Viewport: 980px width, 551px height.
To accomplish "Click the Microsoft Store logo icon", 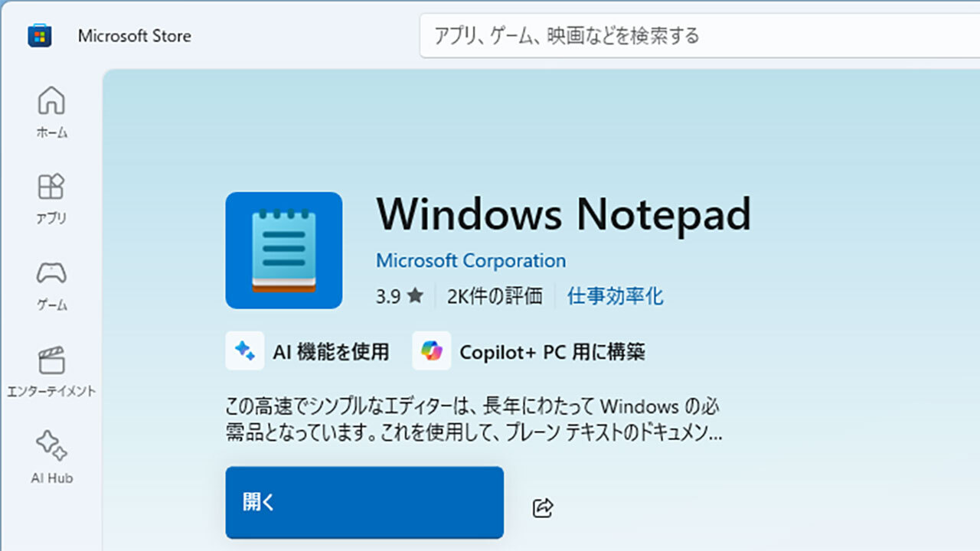I will 40,35.
